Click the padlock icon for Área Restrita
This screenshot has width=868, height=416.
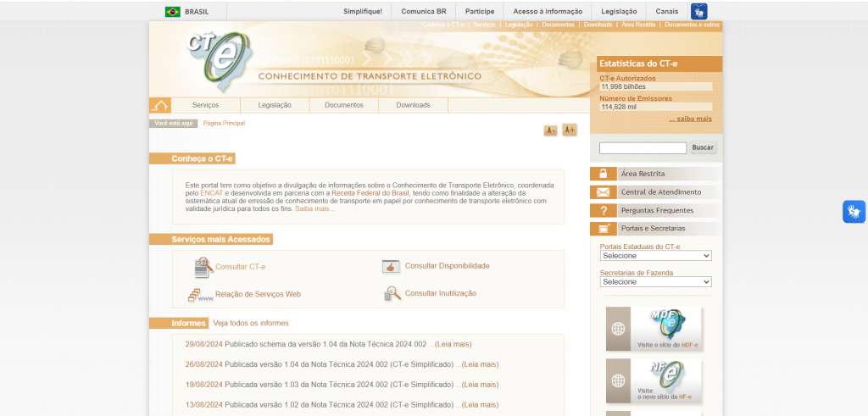[x=604, y=174]
